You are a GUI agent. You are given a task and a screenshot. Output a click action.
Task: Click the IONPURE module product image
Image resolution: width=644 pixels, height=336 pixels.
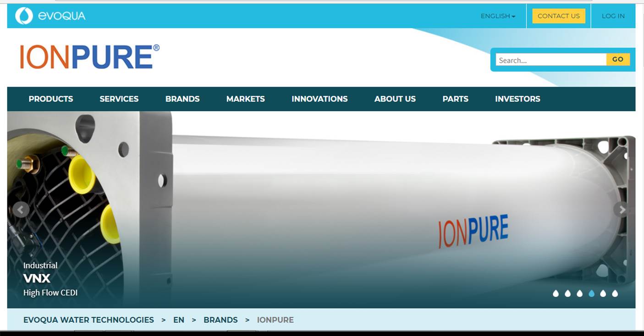(x=321, y=210)
